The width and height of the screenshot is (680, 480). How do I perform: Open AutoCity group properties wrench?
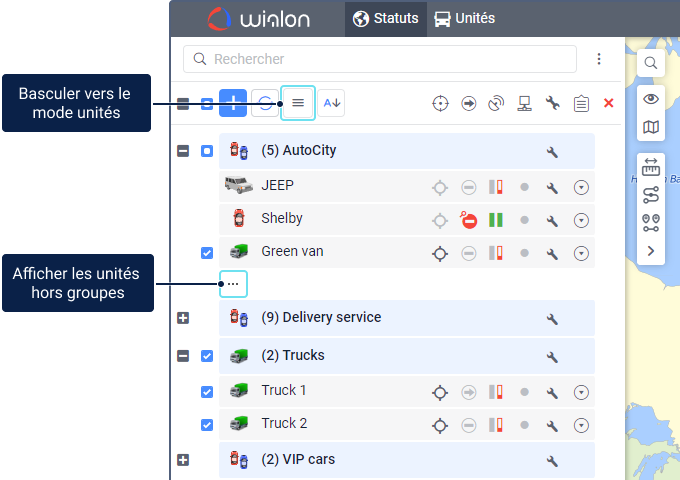(552, 152)
